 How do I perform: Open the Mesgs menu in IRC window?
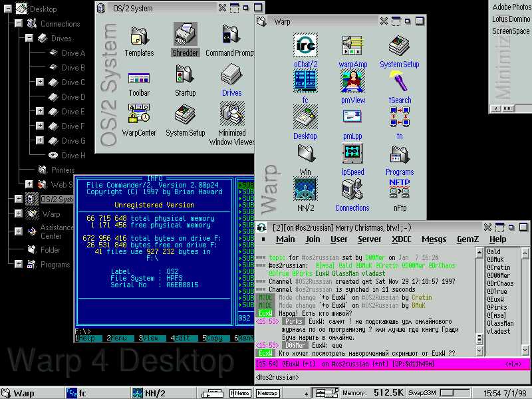click(x=434, y=239)
